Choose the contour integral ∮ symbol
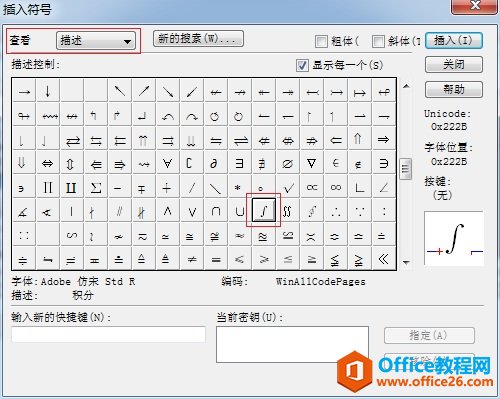This screenshot has width=500, height=399. coord(312,211)
